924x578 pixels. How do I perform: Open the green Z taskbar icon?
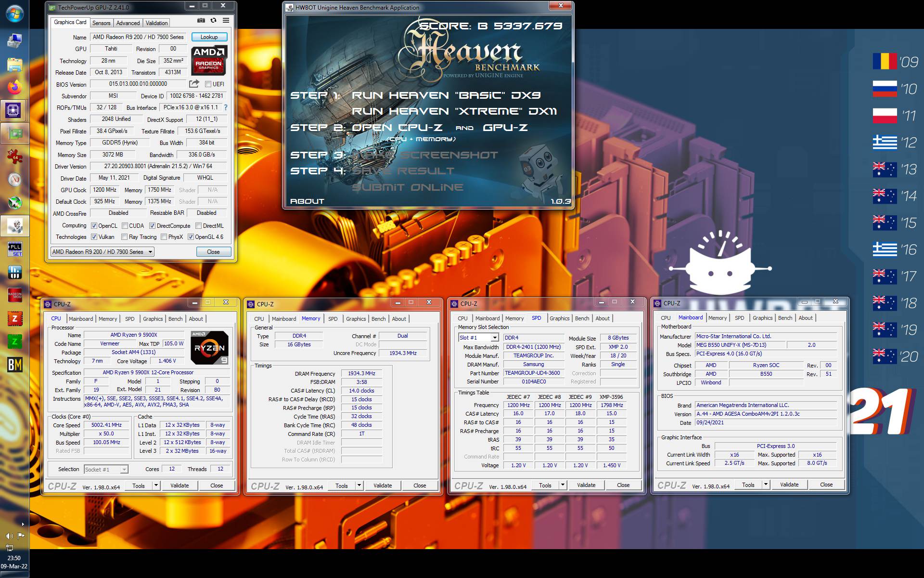[x=14, y=342]
